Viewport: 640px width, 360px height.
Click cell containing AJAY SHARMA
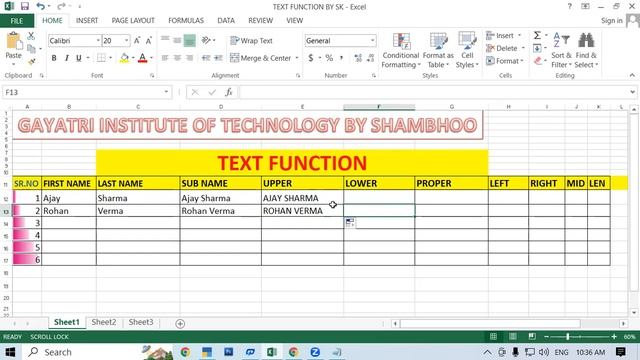pos(302,198)
